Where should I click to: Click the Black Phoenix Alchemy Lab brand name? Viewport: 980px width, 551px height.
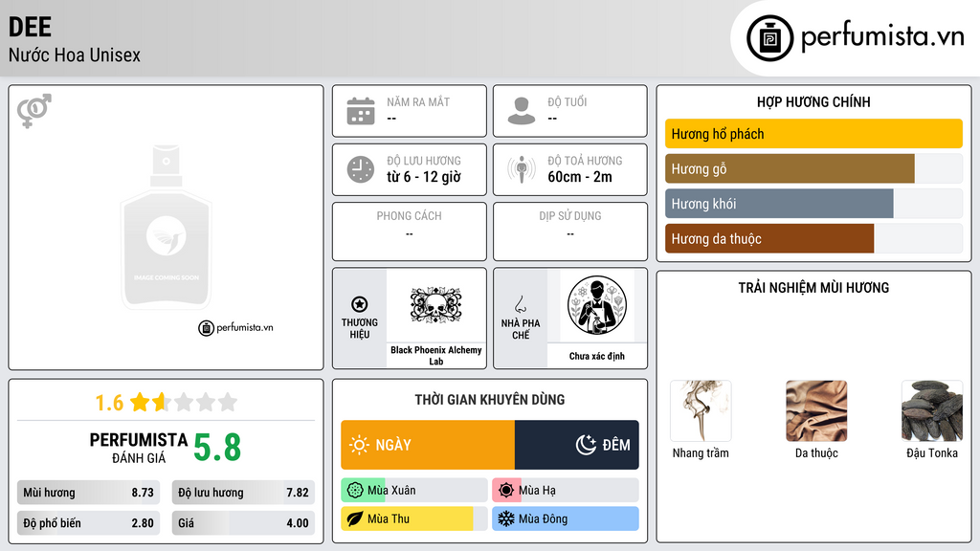point(436,356)
